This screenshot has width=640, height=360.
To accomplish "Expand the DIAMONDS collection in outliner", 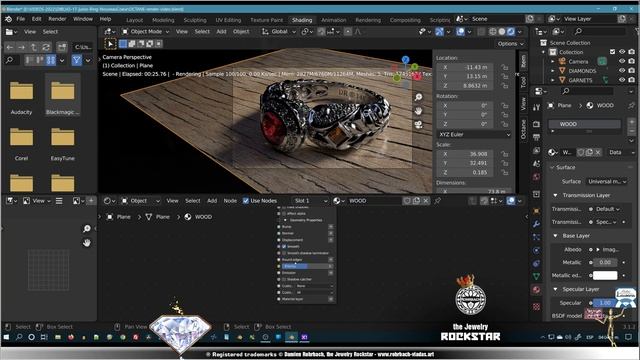I will (553, 71).
